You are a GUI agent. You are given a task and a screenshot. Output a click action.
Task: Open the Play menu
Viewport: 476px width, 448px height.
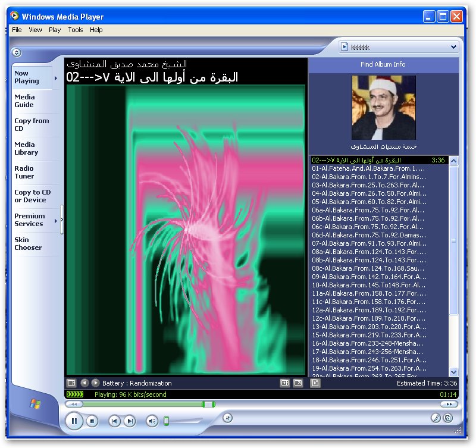pos(55,30)
